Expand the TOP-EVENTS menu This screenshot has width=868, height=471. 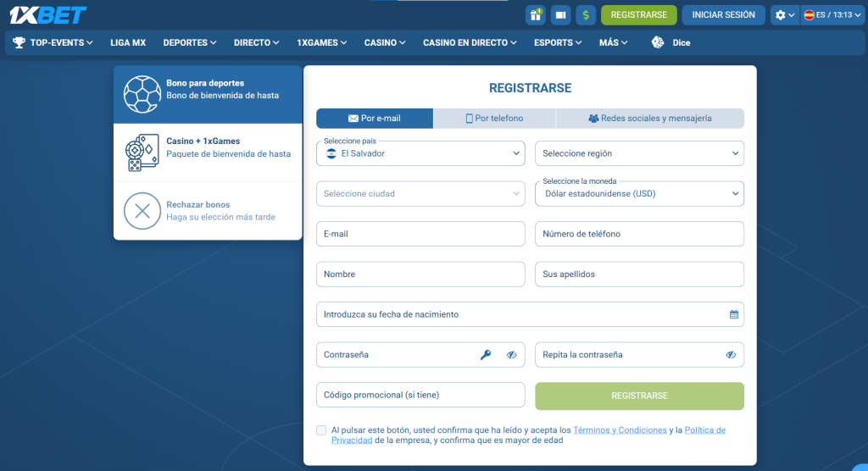coord(53,42)
